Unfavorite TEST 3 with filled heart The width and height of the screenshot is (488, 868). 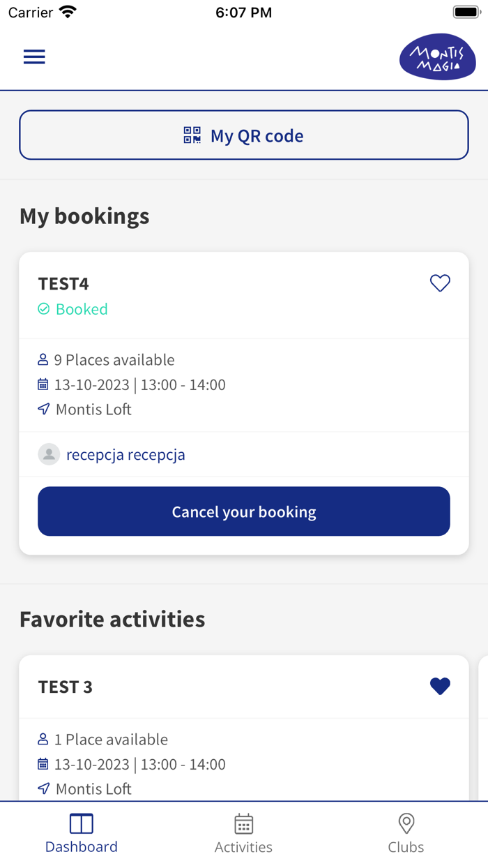point(440,687)
